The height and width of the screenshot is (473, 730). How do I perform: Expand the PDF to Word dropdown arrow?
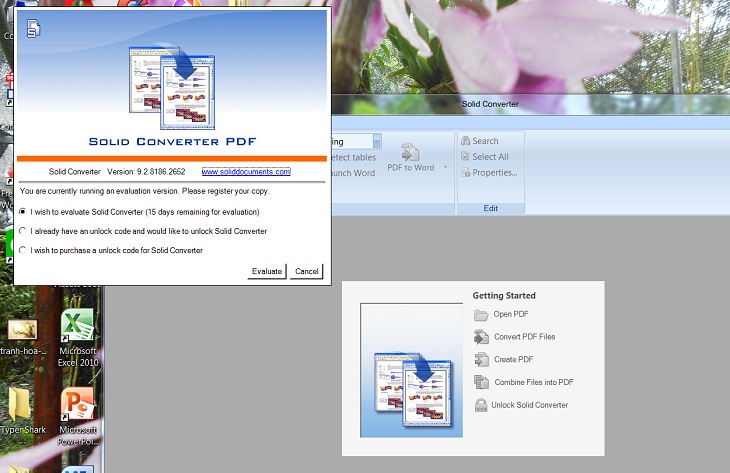(446, 167)
